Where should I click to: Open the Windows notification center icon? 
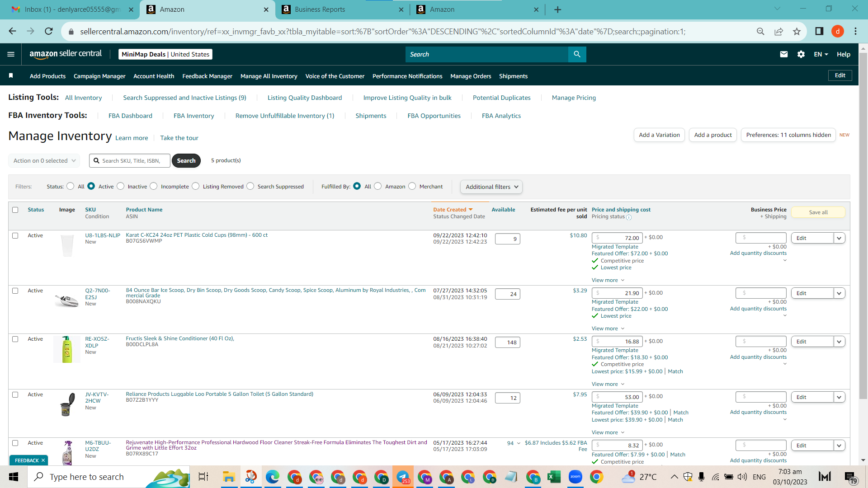point(850,477)
